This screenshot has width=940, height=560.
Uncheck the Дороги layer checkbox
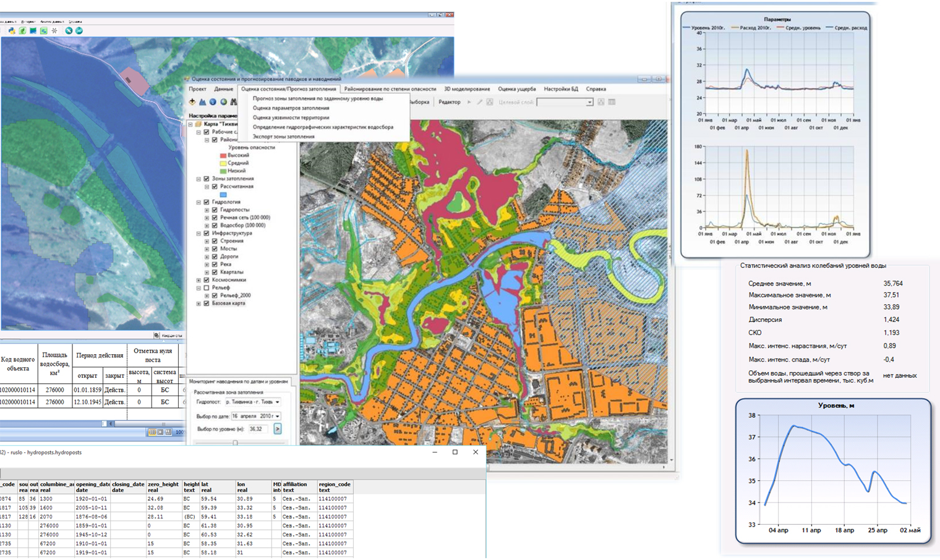215,257
